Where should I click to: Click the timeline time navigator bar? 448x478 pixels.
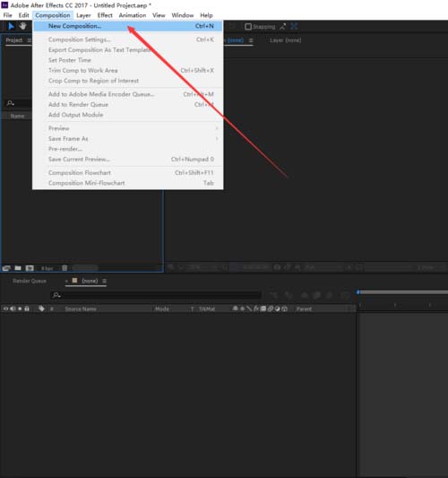402,292
